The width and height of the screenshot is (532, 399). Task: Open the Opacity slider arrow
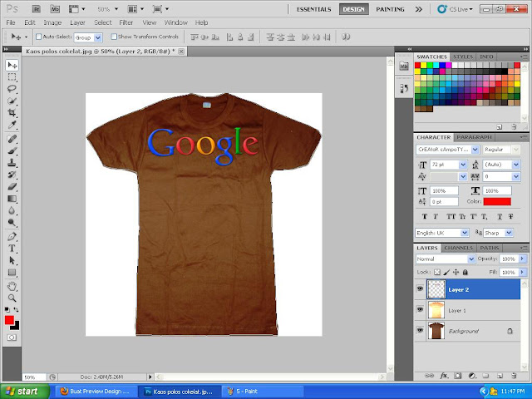pyautogui.click(x=522, y=259)
